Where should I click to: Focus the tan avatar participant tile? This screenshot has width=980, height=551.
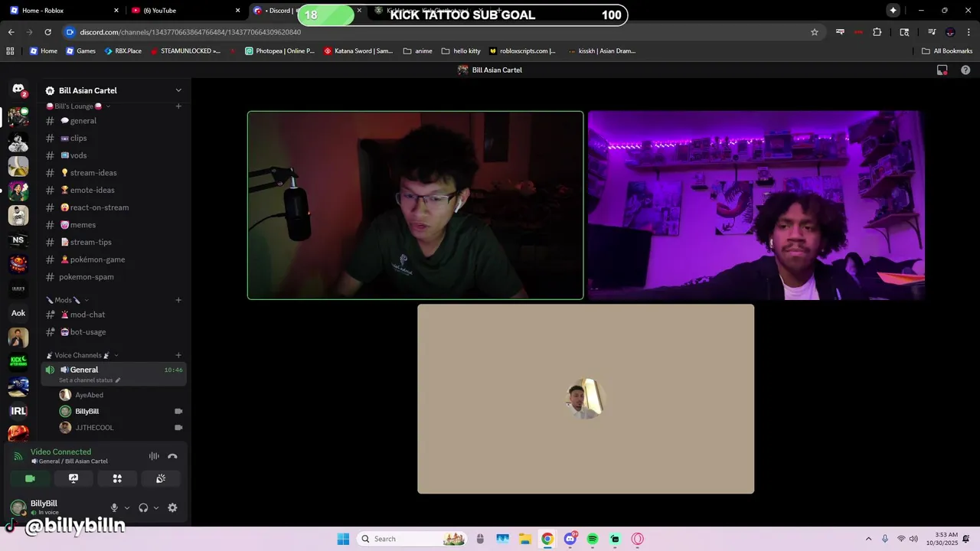coord(586,399)
